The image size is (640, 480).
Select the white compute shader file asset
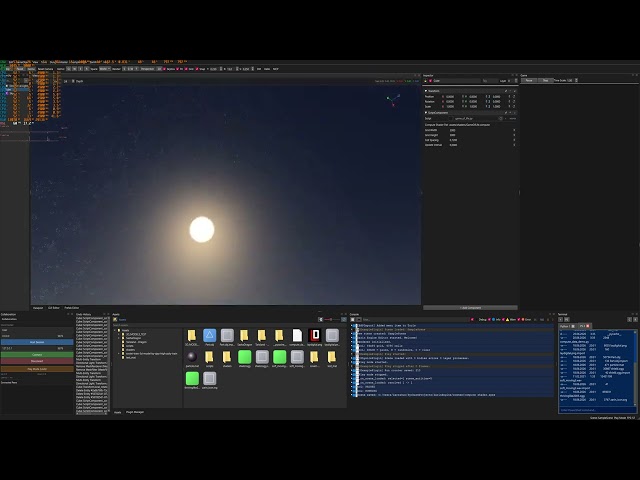pos(297,336)
